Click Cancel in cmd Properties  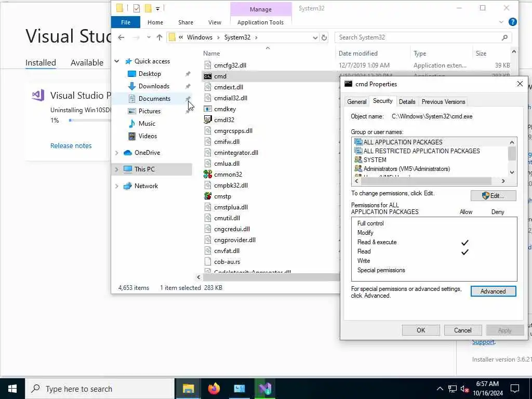[463, 330]
